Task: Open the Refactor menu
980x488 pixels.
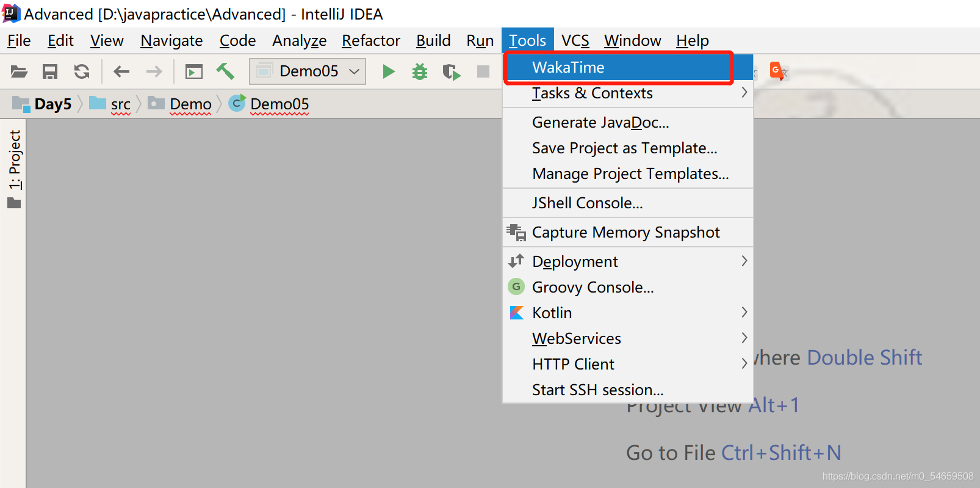Action: pyautogui.click(x=371, y=40)
